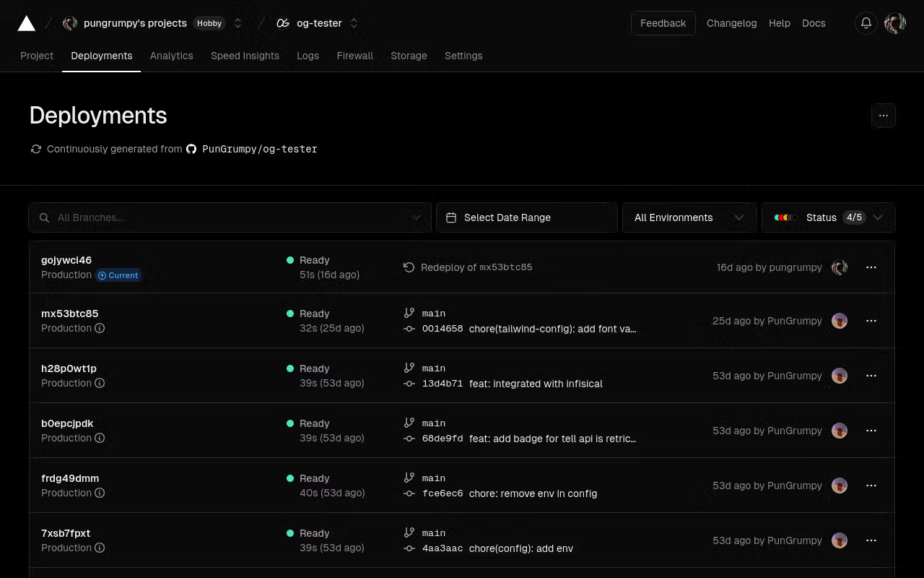Viewport: 924px width, 578px height.
Task: Click commit 0014658 on mx53btc85 deployment
Action: pos(443,329)
